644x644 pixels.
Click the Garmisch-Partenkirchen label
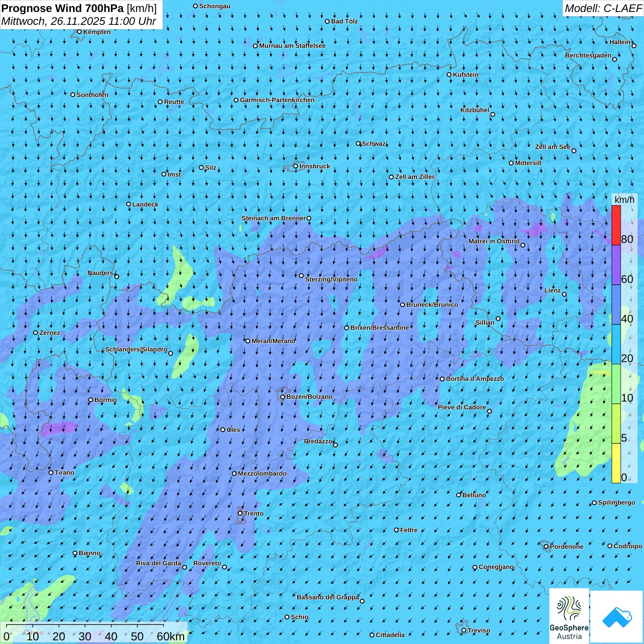[277, 100]
